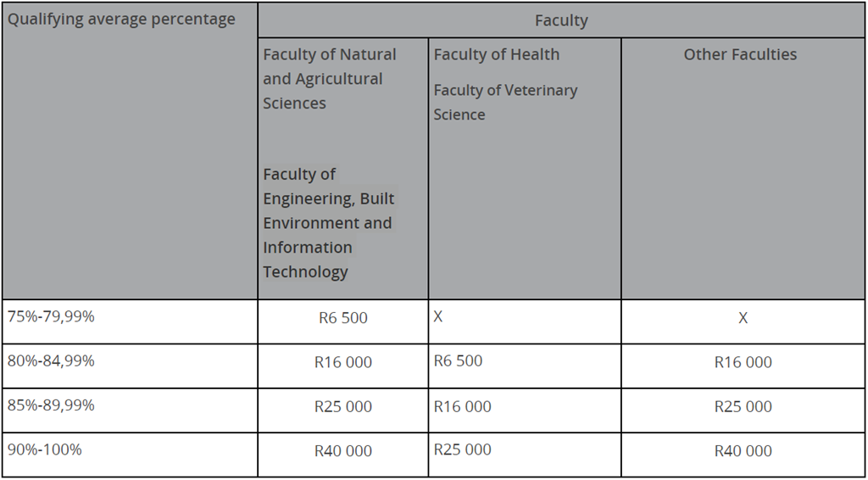The width and height of the screenshot is (868, 480).
Task: Click the "Faculty of Veterinary Science" text
Action: tap(505, 102)
